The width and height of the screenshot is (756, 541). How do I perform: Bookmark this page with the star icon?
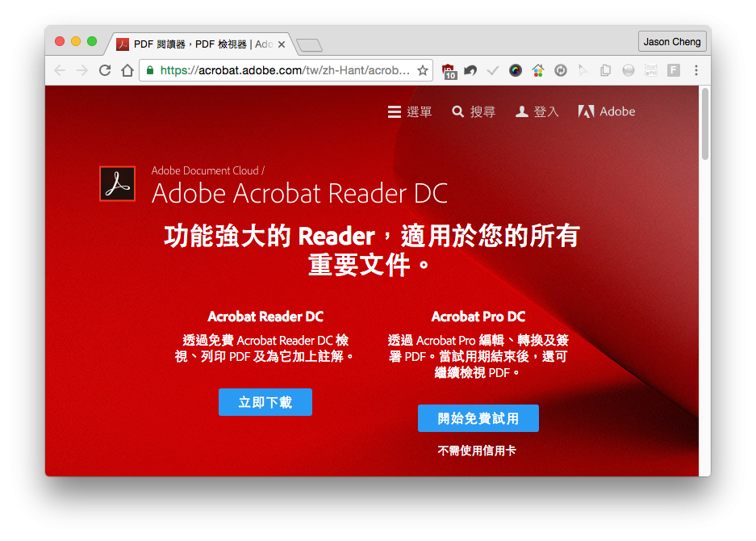click(422, 70)
